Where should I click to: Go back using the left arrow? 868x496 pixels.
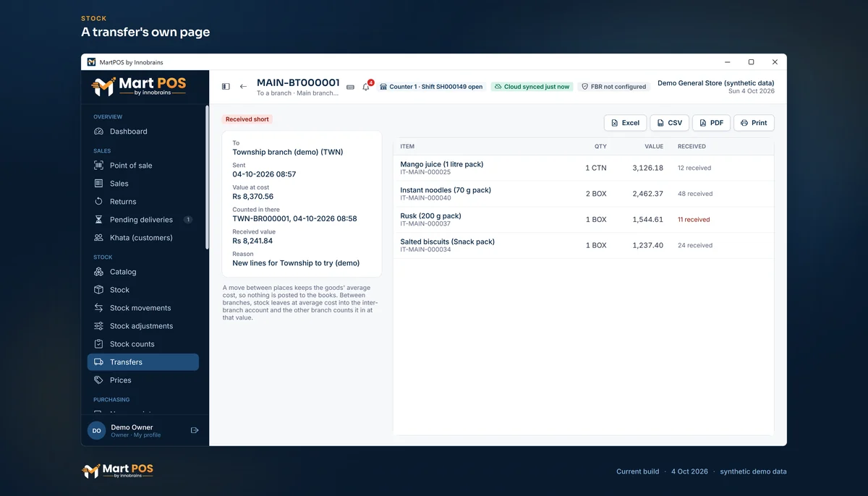243,87
